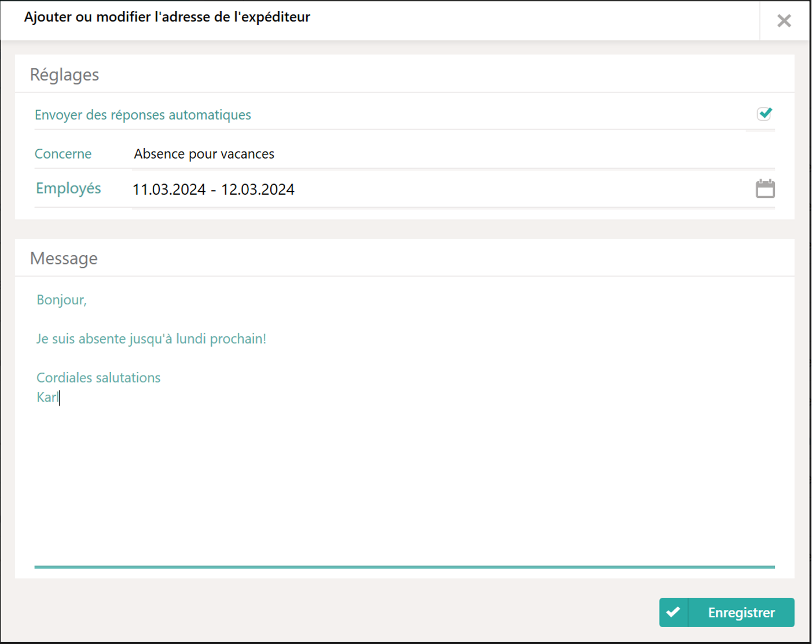812x644 pixels.
Task: Click the 'Employés' field label
Action: 68,189
